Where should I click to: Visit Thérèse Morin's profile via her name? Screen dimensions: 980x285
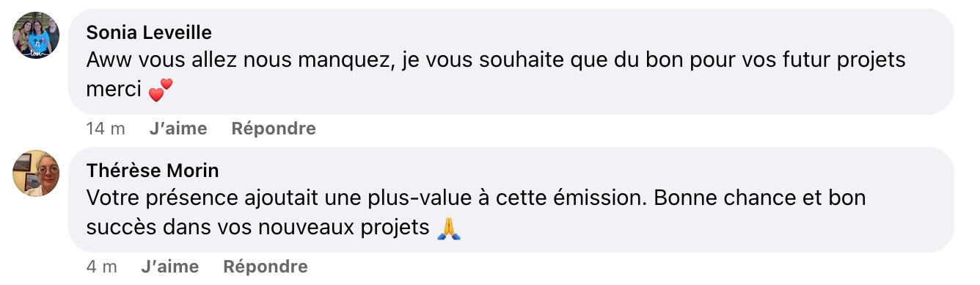pyautogui.click(x=153, y=170)
